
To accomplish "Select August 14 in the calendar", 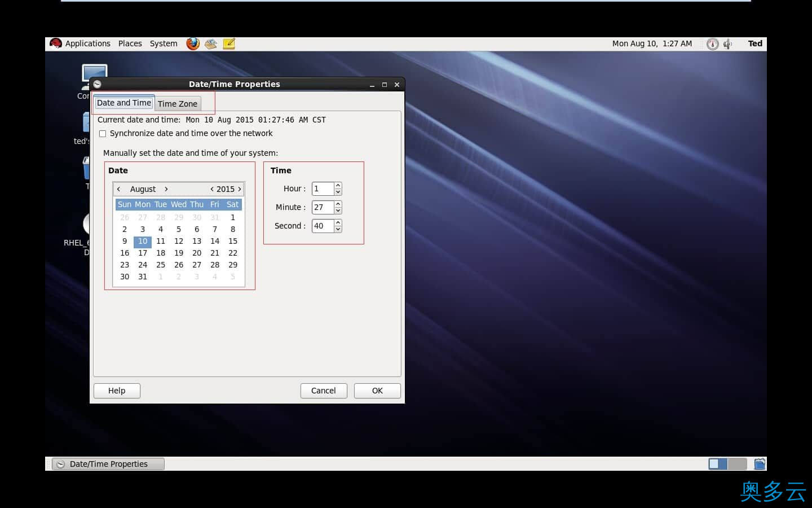I will click(215, 241).
